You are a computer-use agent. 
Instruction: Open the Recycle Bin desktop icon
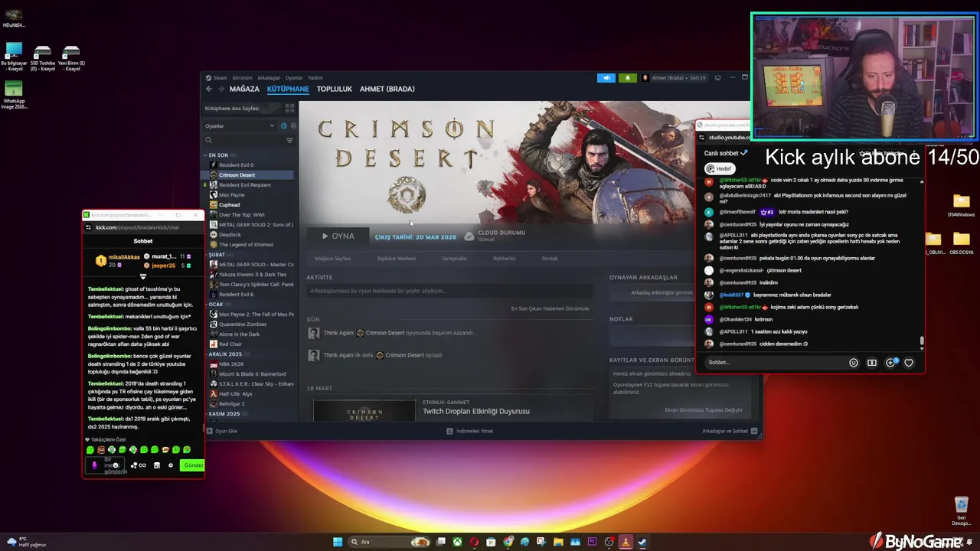[x=961, y=510]
